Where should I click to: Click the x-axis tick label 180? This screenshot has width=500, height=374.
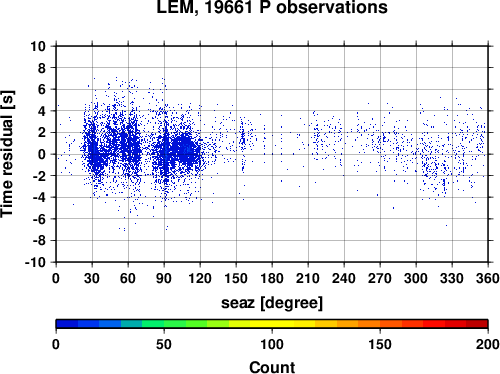tap(272, 278)
